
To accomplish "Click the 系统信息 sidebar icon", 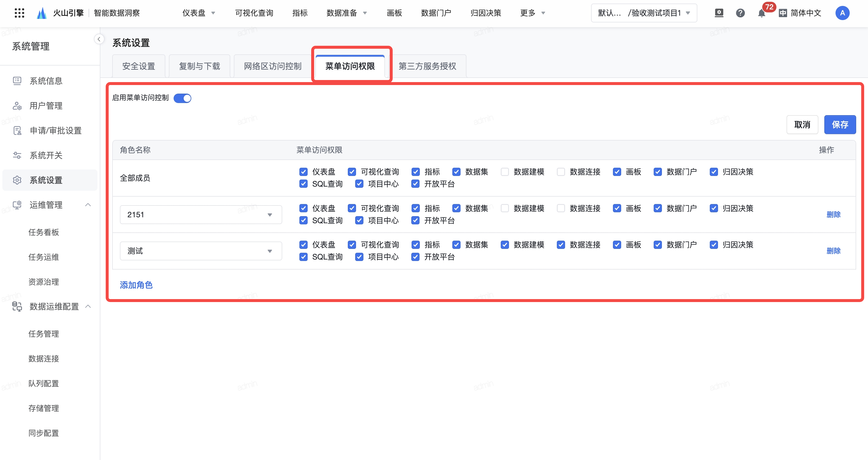I will coord(17,81).
